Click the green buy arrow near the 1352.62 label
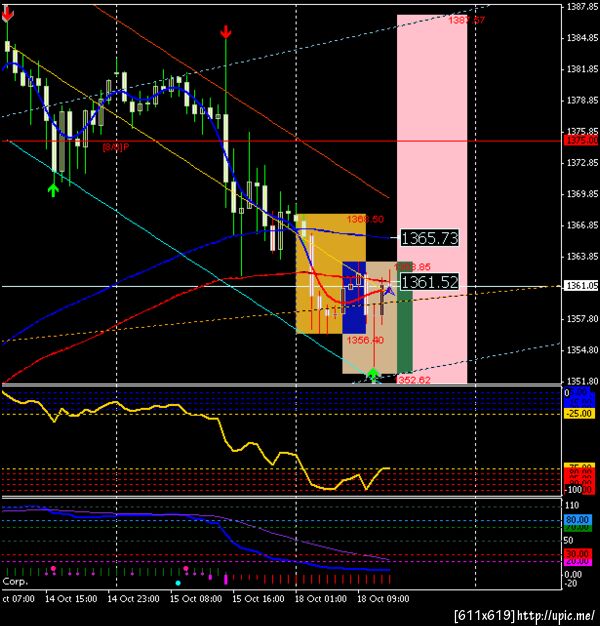600x626 pixels. coord(373,375)
